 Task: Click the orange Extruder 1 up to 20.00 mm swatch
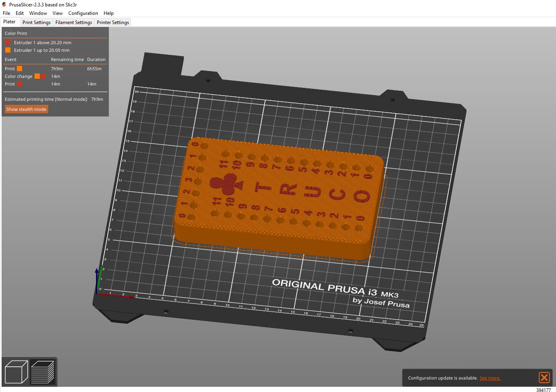(x=8, y=50)
